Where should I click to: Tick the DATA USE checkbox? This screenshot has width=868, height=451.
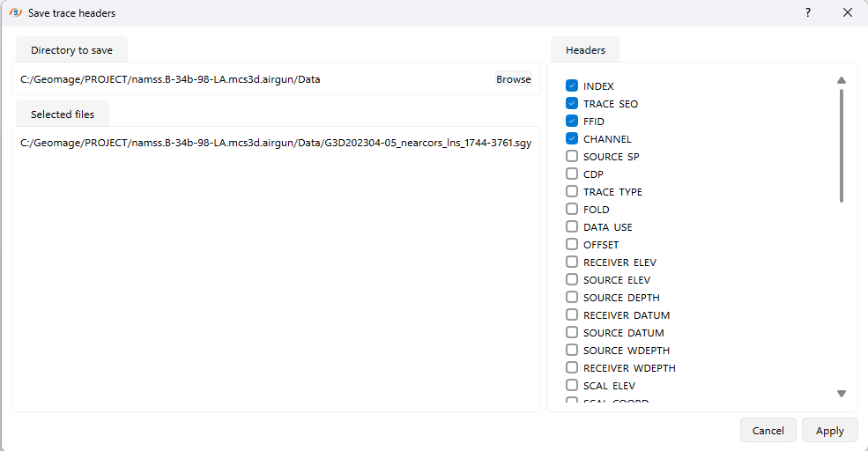[x=572, y=227]
